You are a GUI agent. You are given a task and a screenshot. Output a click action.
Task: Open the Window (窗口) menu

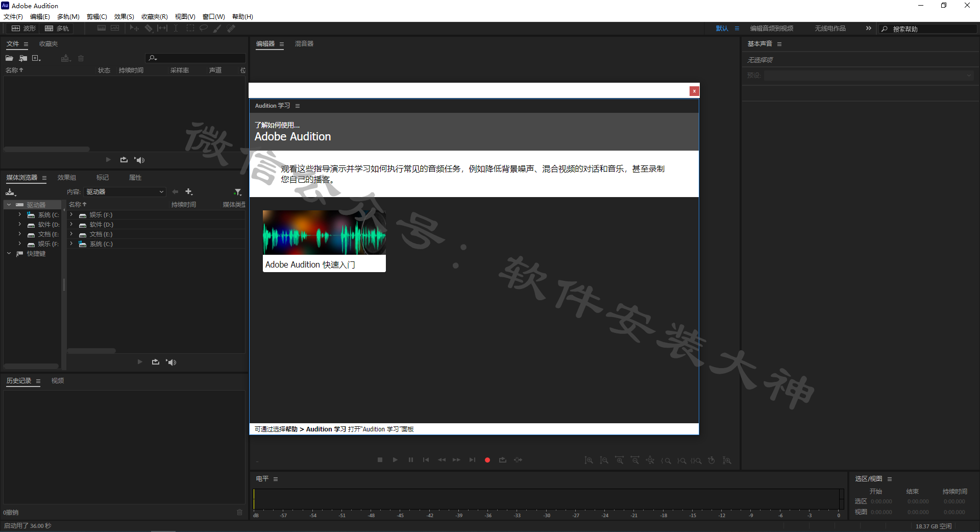coord(214,17)
